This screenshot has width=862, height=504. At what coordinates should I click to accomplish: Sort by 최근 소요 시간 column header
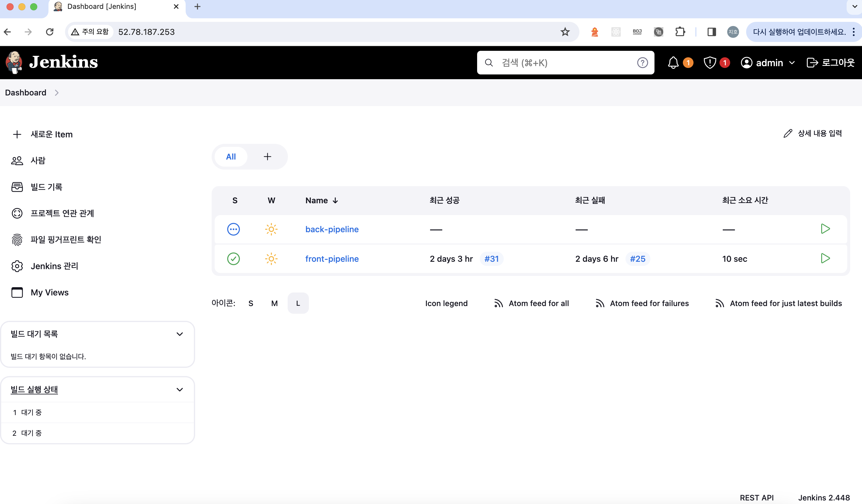pos(745,200)
